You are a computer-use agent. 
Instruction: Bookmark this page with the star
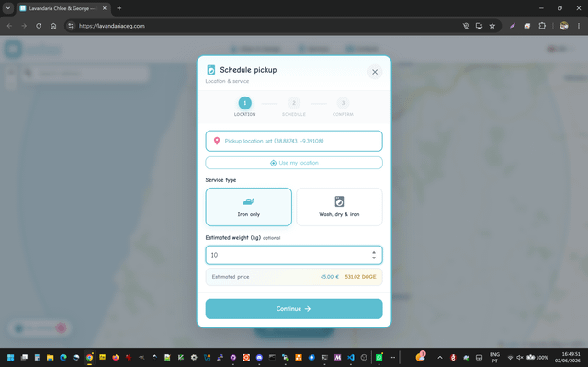[492, 26]
